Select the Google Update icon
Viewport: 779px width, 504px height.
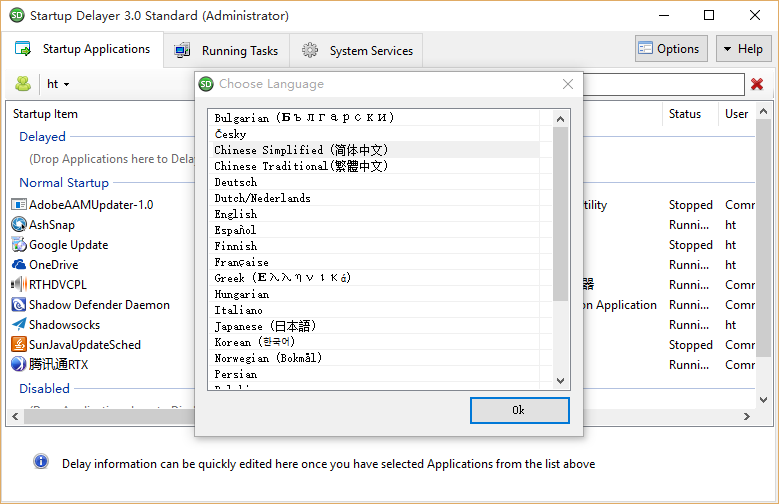(x=19, y=245)
